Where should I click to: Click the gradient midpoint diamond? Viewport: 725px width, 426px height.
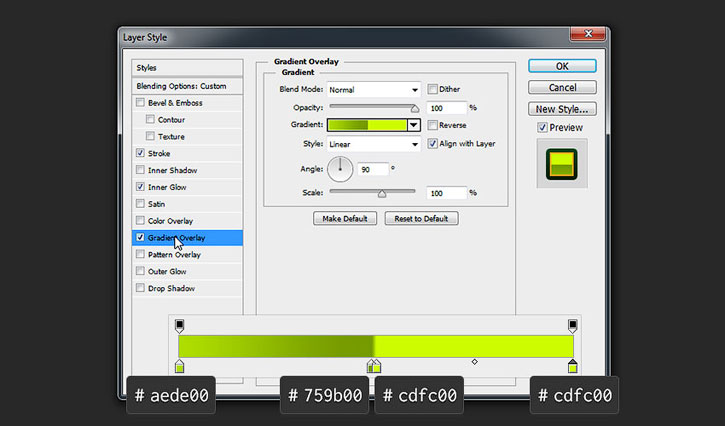click(x=474, y=362)
